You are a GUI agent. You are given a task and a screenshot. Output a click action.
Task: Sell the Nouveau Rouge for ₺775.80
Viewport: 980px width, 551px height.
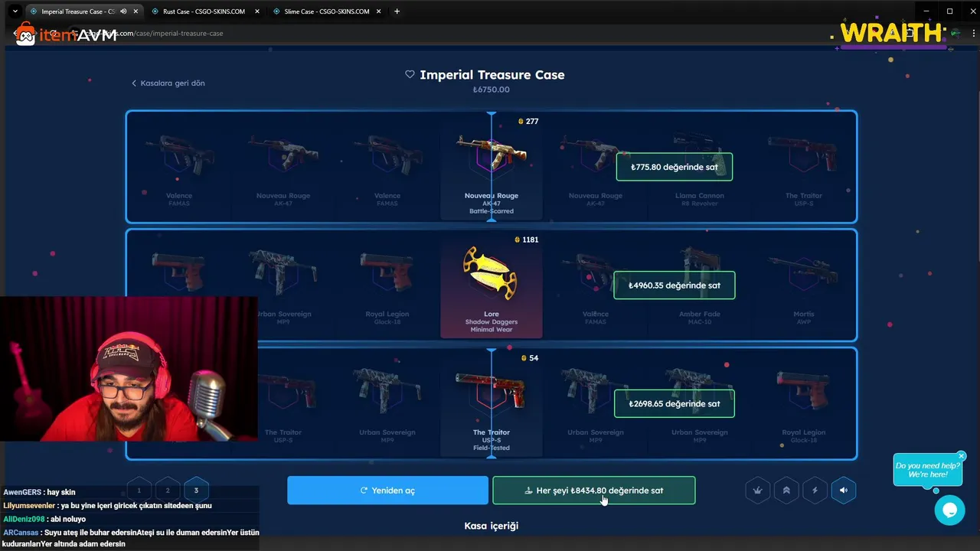pos(674,167)
